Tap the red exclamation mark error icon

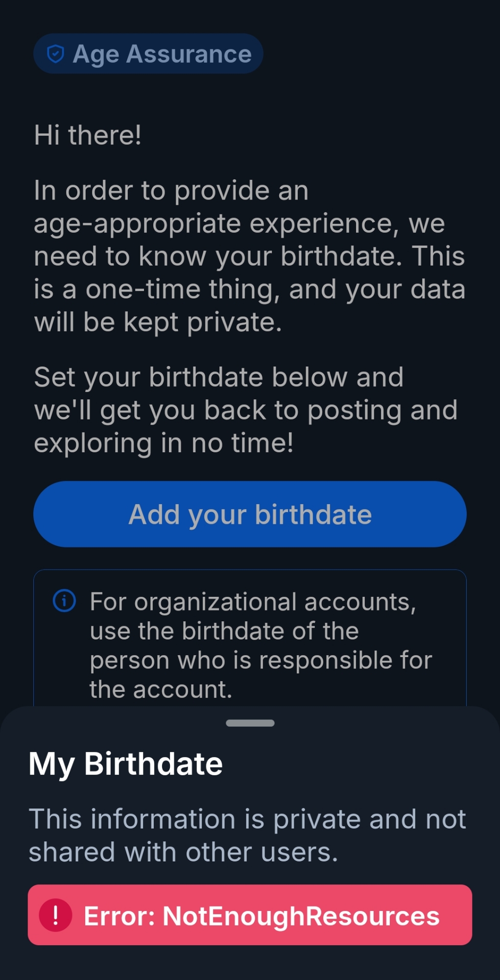(55, 915)
